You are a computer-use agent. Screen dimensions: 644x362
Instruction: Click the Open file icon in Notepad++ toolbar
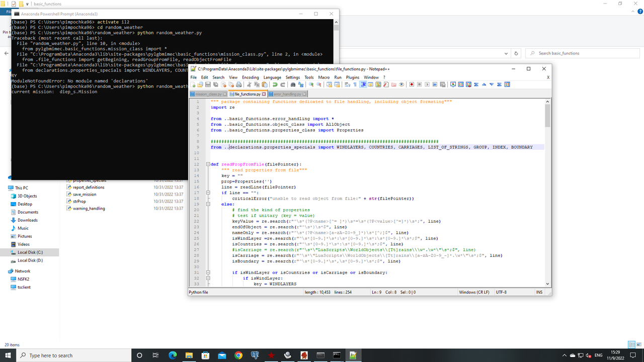[x=200, y=84]
